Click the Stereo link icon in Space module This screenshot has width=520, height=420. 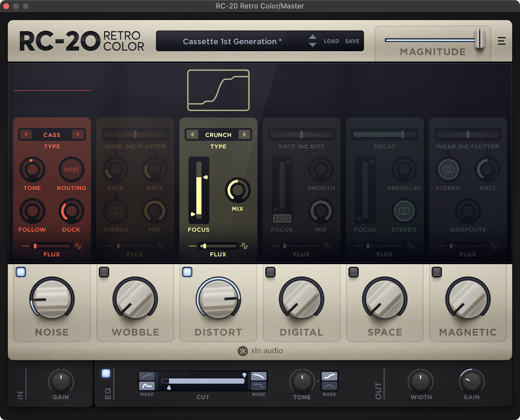404,211
